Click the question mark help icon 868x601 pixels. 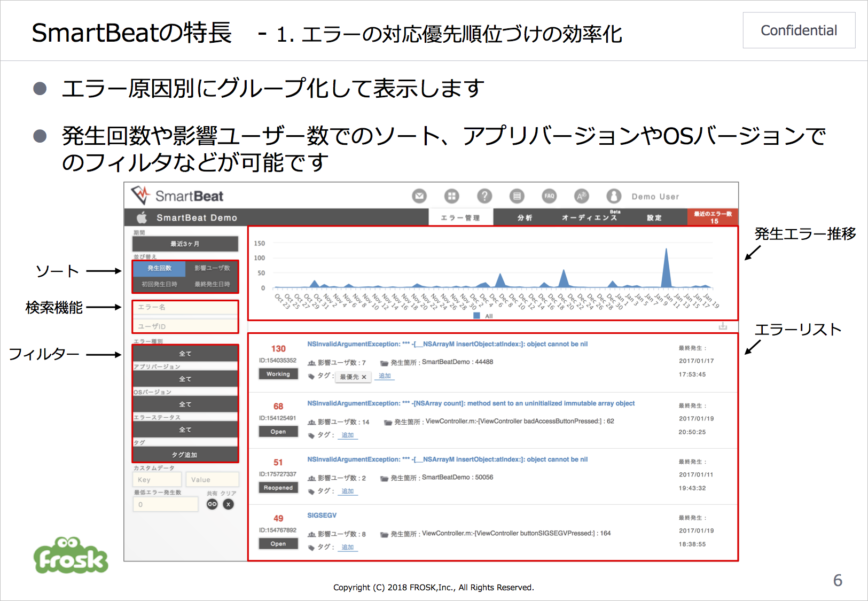[x=484, y=196]
